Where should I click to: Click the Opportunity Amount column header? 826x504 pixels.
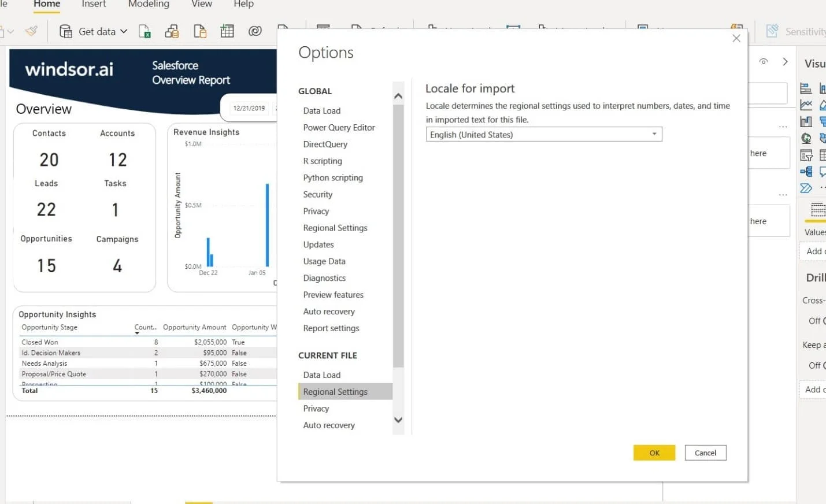pyautogui.click(x=194, y=327)
